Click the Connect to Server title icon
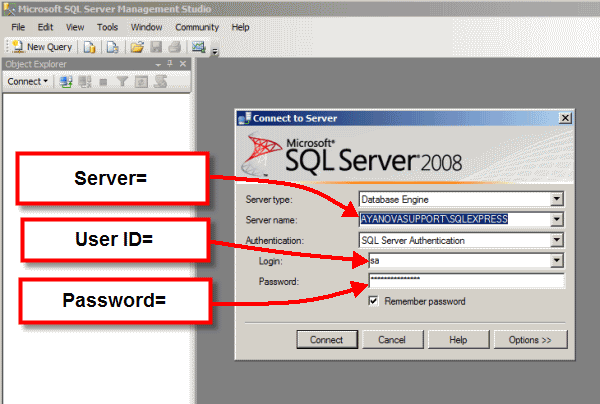The width and height of the screenshot is (600, 404). click(244, 118)
